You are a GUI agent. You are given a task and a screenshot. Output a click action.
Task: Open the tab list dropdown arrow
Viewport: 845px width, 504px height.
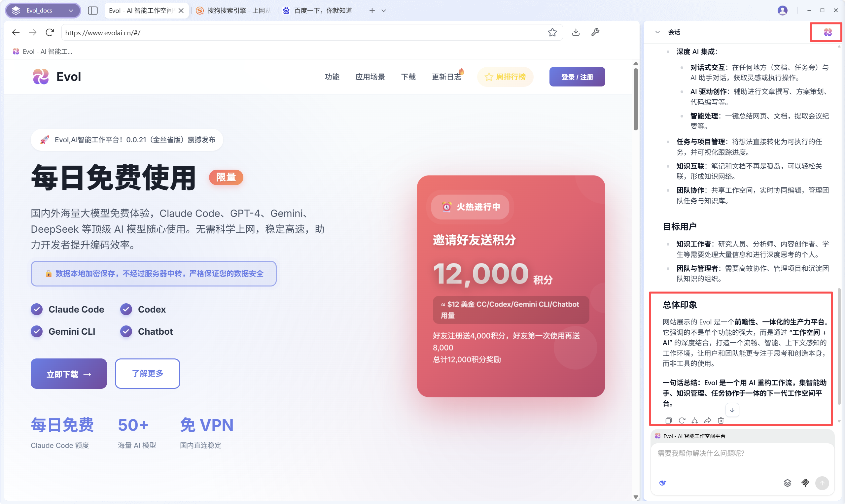click(384, 11)
